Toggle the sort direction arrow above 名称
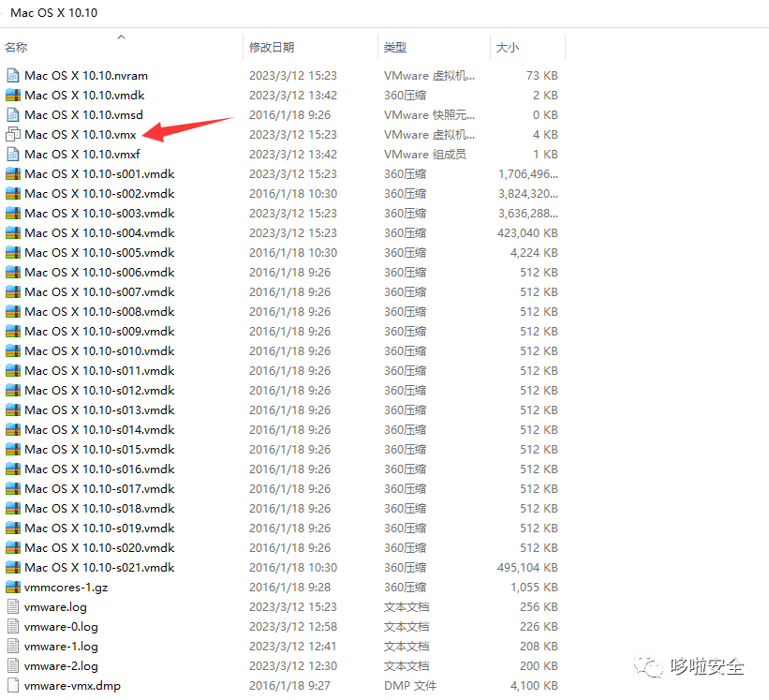 (x=121, y=37)
